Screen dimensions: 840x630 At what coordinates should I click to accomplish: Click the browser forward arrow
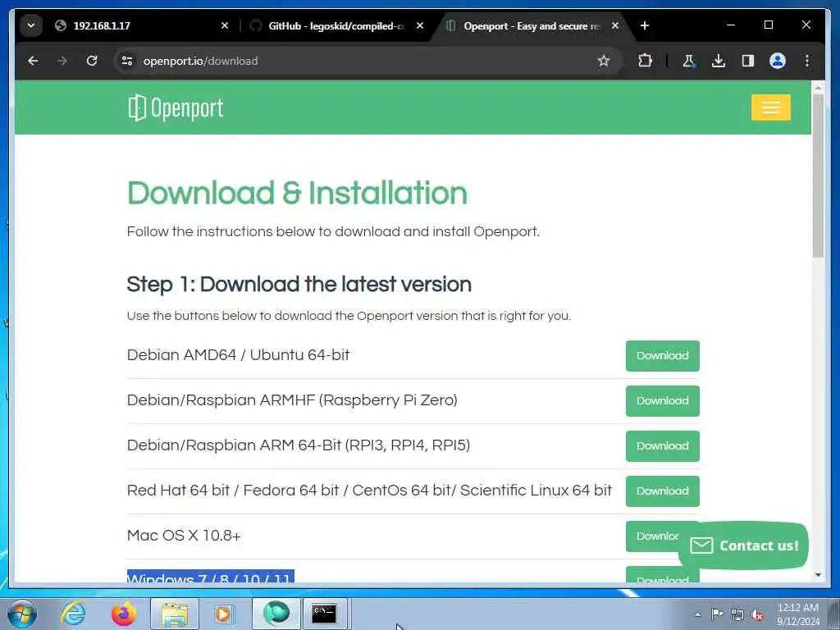[62, 61]
